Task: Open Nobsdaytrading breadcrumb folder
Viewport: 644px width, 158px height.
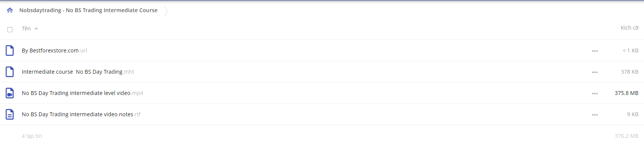Action: click(88, 10)
